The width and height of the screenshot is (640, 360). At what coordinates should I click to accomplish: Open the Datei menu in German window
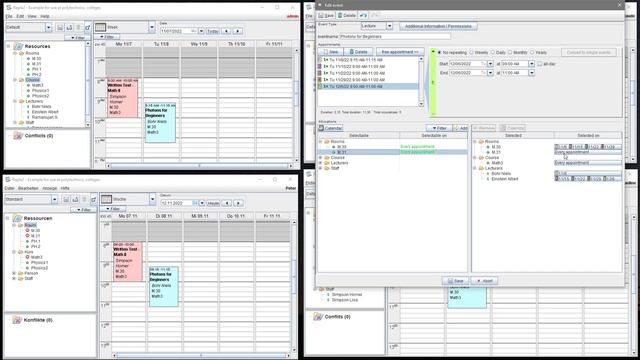pos(9,189)
